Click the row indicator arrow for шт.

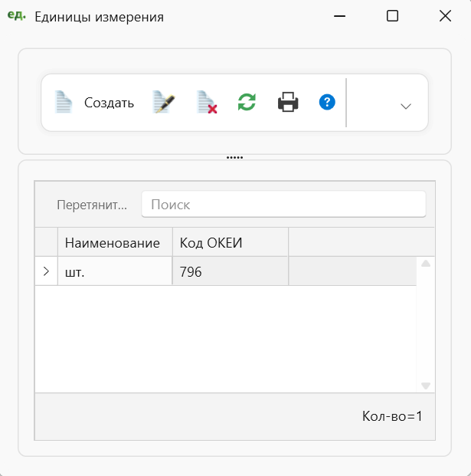(x=46, y=271)
